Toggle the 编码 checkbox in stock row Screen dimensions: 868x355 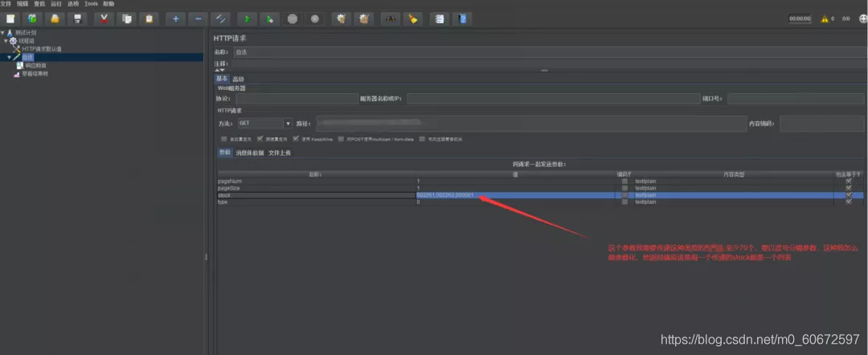point(624,195)
